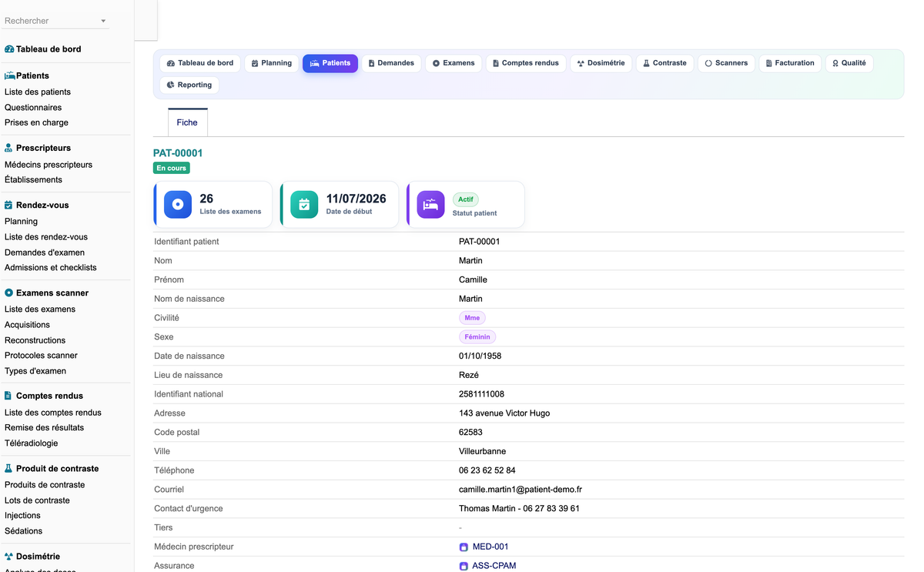Click the Prescripteurs doctor icon in sidebar
This screenshot has width=924, height=572.
9,148
